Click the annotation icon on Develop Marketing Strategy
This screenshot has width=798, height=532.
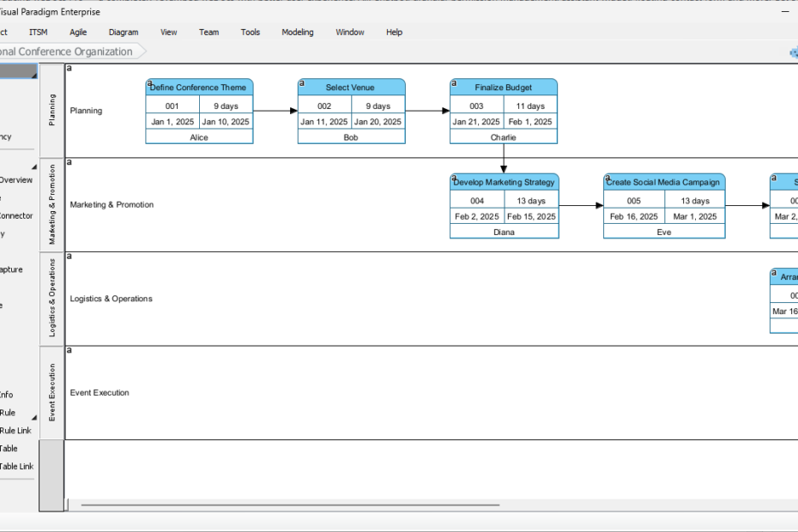(454, 175)
